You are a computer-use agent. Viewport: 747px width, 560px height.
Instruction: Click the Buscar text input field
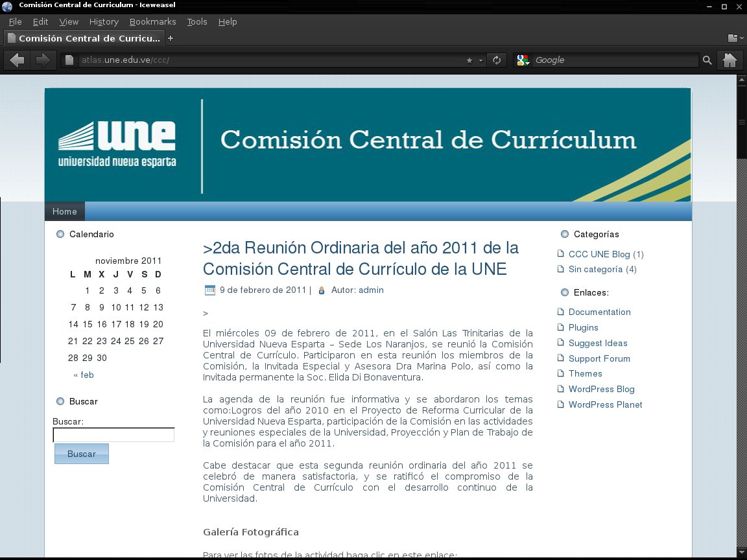(113, 435)
